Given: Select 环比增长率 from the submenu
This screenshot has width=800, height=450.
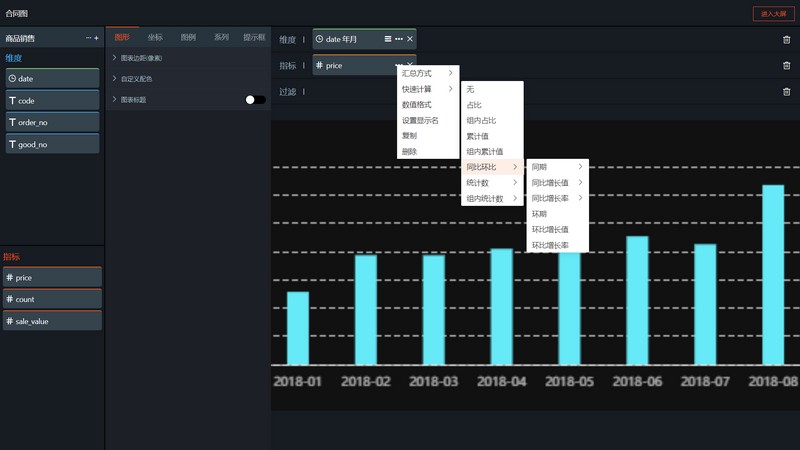Looking at the screenshot, I should pos(550,245).
